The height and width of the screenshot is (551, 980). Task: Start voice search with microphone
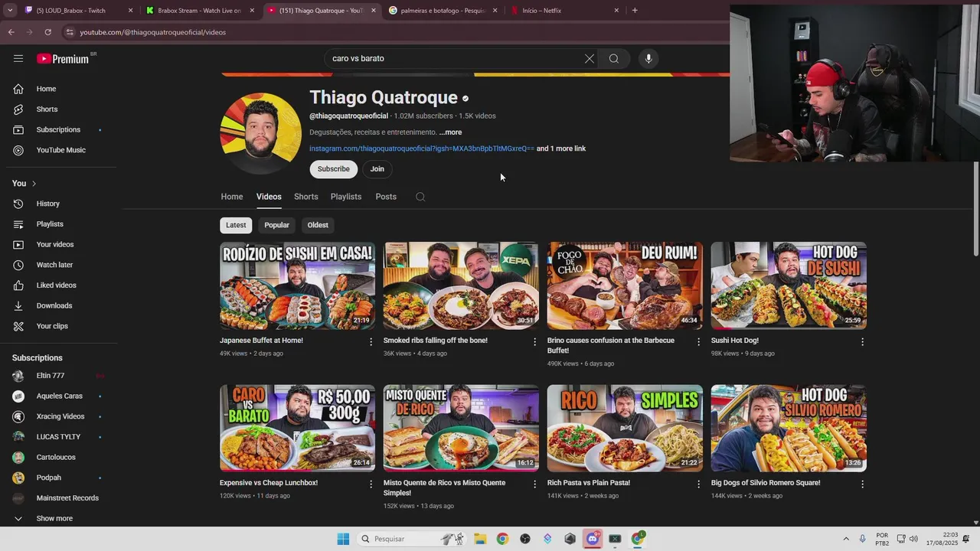[648, 58]
